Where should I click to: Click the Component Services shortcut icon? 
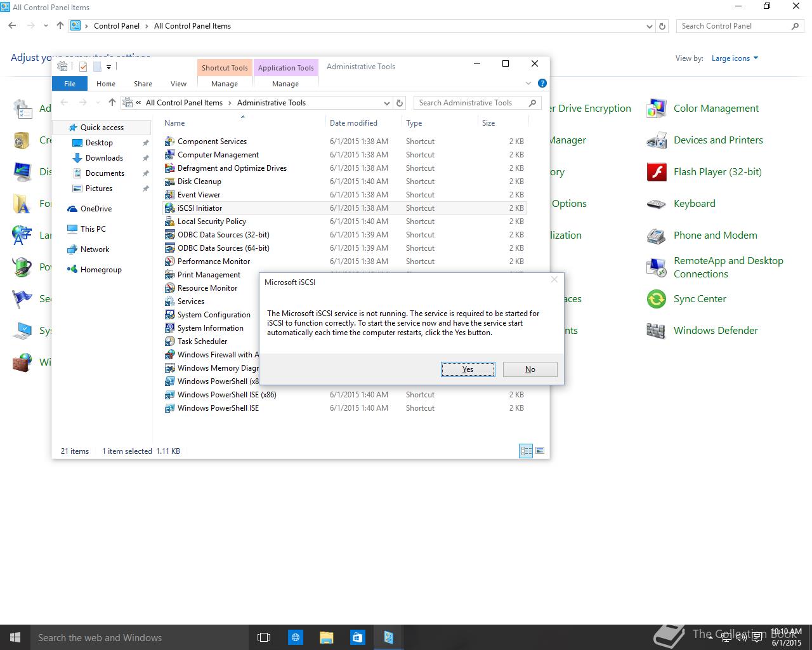[x=169, y=141]
